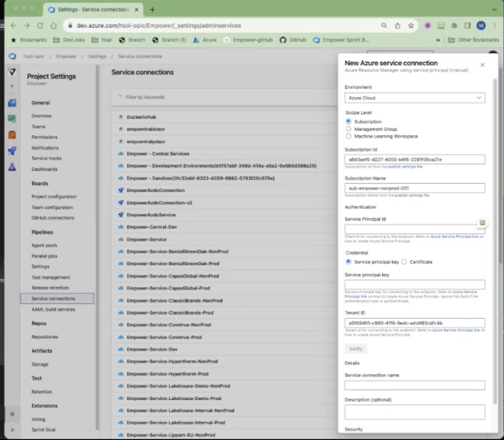Viewport: 504px width, 440px height.
Task: Select the Management Group scope level
Action: click(349, 129)
